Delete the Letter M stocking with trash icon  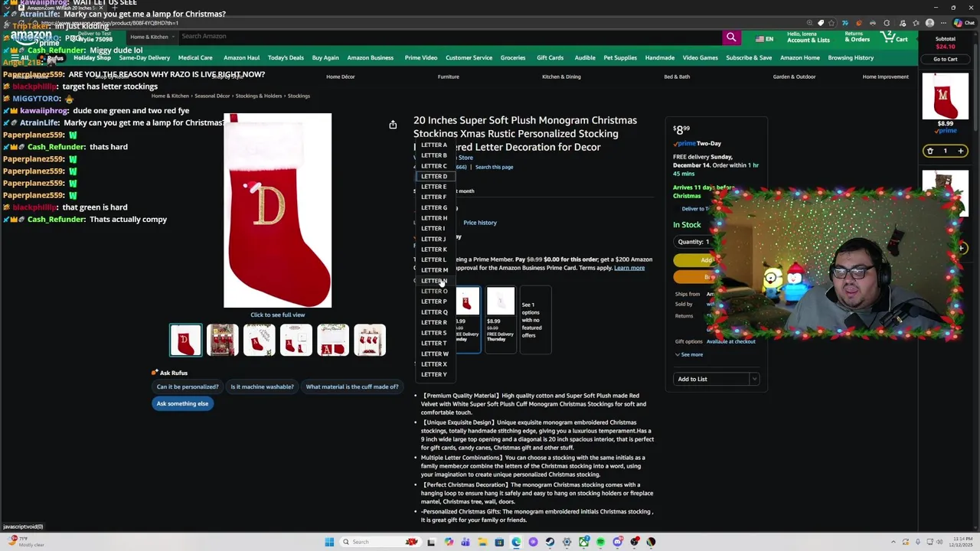[930, 151]
